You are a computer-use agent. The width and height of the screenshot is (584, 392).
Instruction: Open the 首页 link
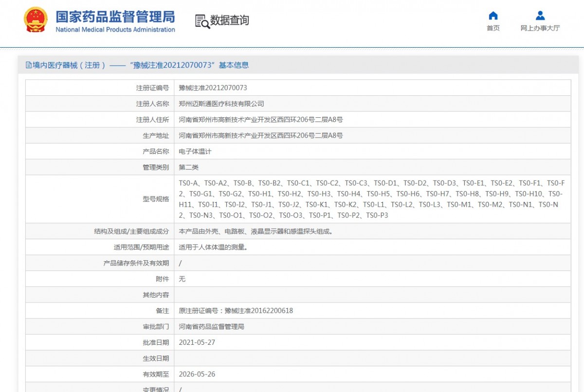pos(493,28)
